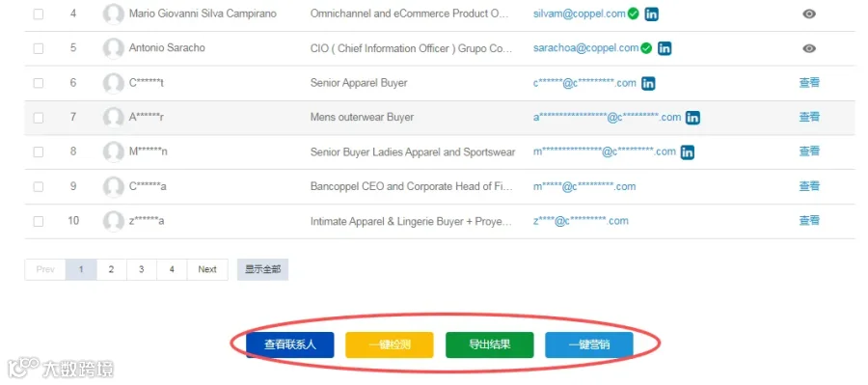Click 查看 link in Intimate Apparel row

point(809,221)
